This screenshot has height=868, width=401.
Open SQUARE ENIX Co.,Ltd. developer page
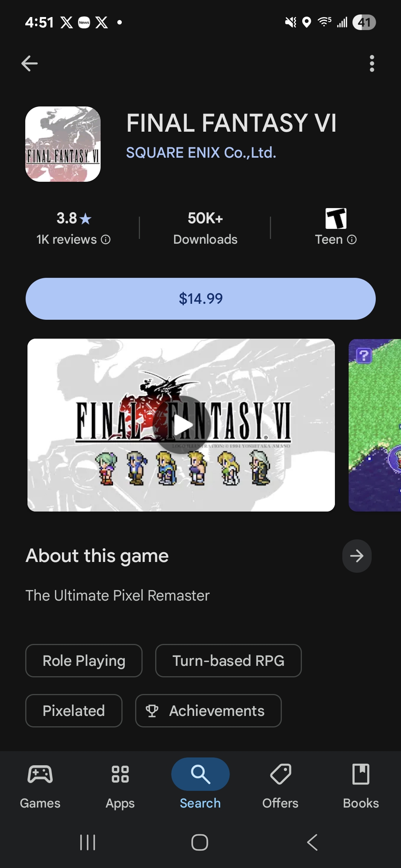[201, 153]
